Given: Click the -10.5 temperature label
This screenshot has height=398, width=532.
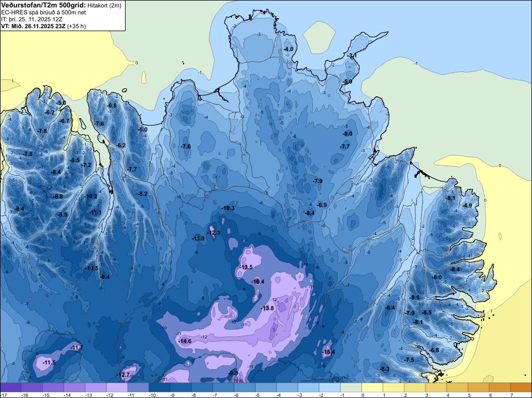Looking at the screenshot, I should [x=92, y=268].
